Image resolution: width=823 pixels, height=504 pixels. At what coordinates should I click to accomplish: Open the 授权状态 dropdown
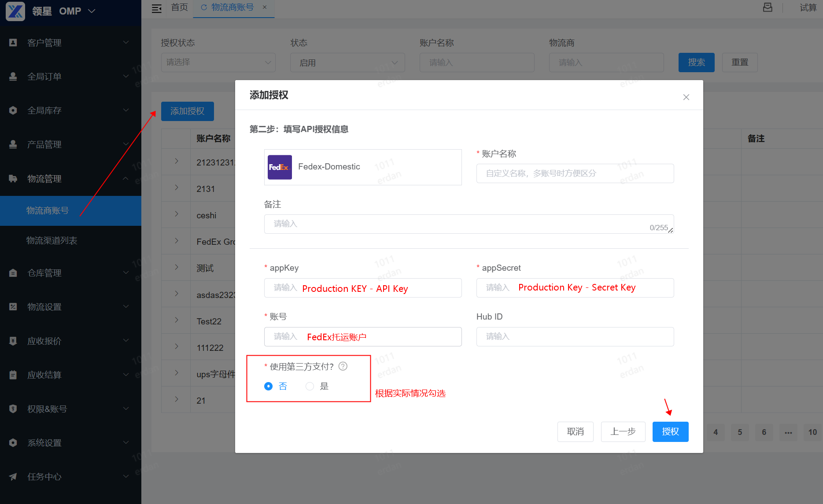(218, 63)
